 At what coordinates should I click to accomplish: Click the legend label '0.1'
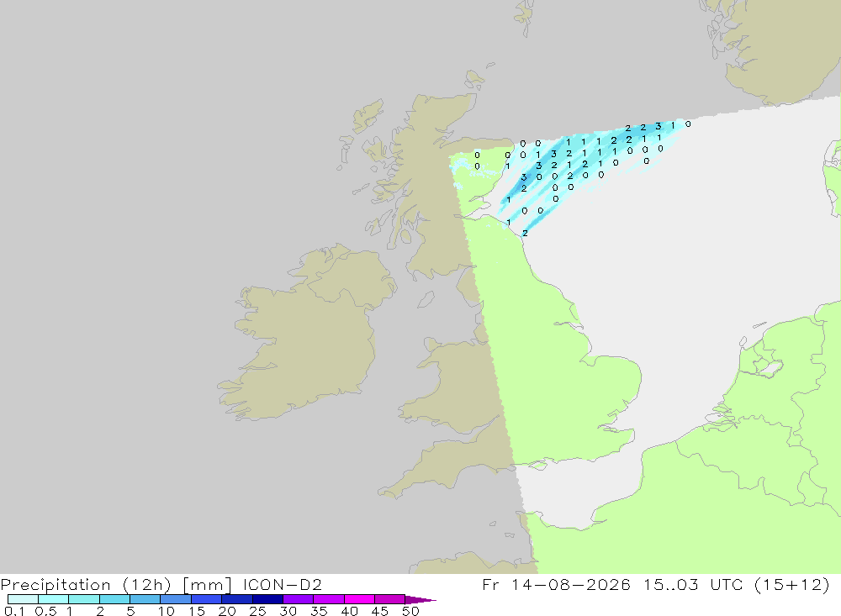pos(14,611)
